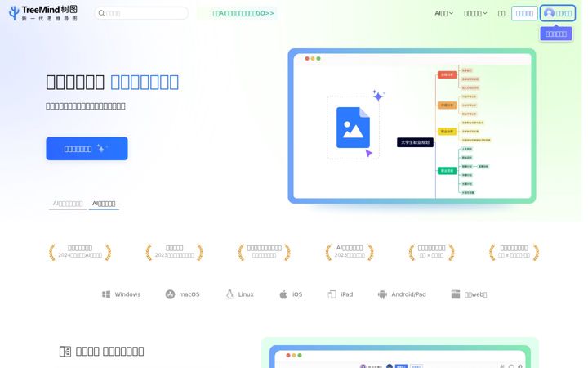Screen dimensions: 588x368
Task: Open the two-character navigation link before the outlined button
Action: 501,14
